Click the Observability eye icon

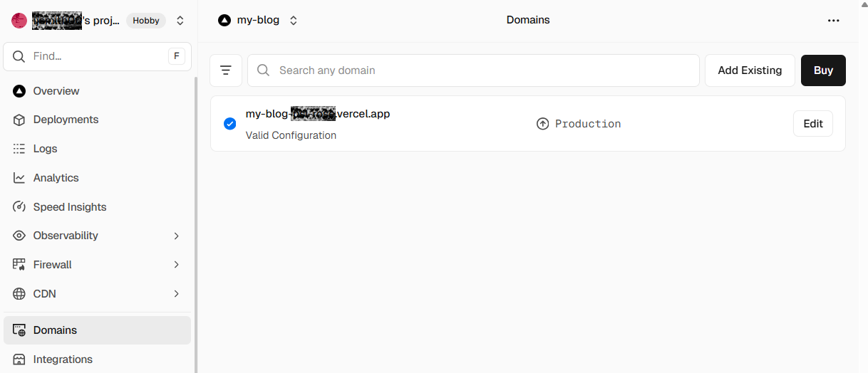coord(19,236)
